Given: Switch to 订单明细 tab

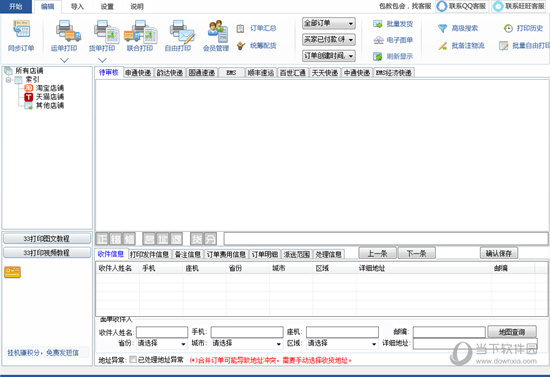Looking at the screenshot, I should pyautogui.click(x=265, y=255).
